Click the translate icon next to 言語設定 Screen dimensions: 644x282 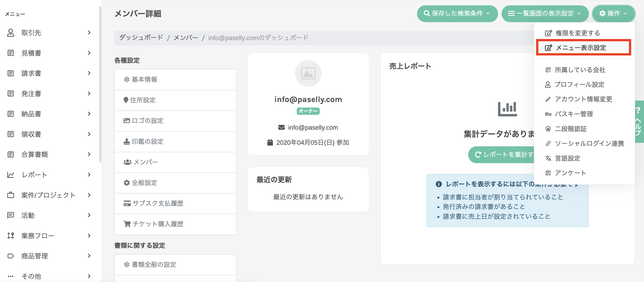point(548,158)
